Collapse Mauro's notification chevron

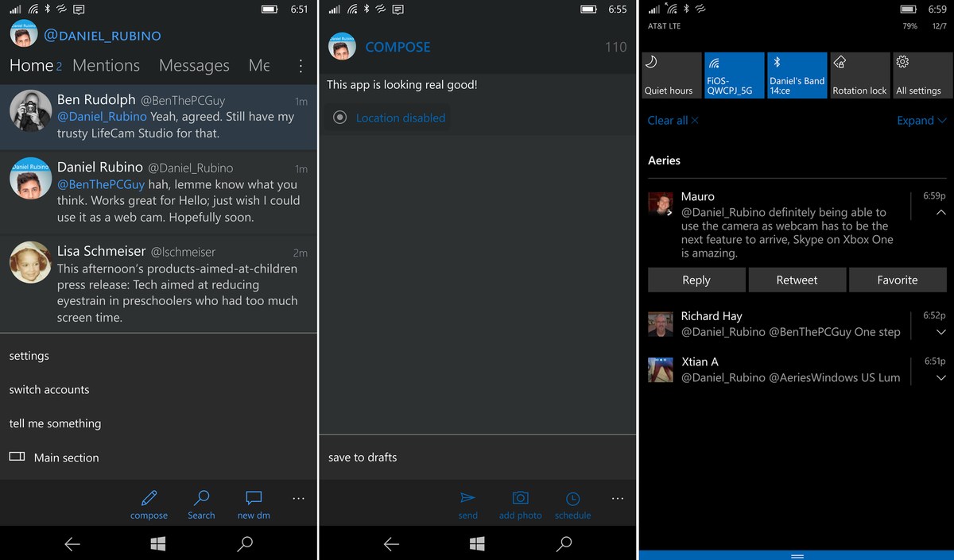(x=940, y=212)
